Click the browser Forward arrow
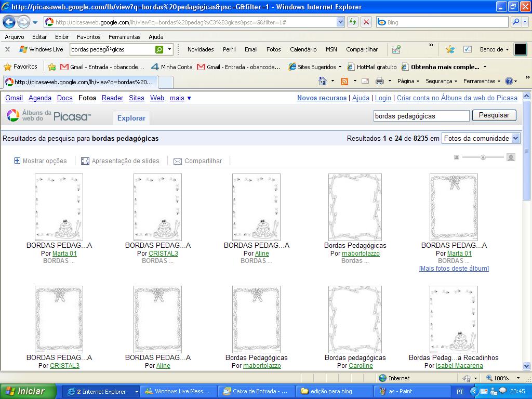 [23, 22]
